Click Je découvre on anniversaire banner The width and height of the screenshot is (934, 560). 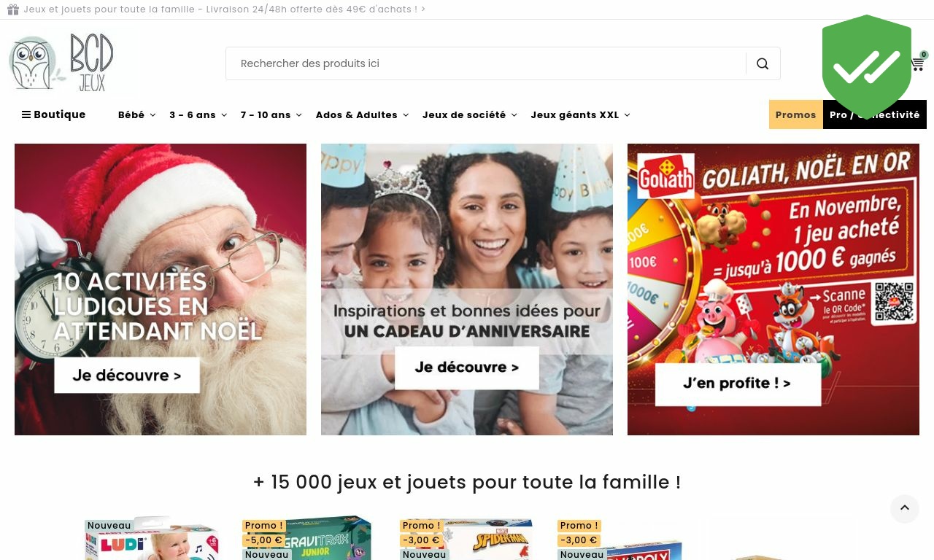click(x=467, y=367)
